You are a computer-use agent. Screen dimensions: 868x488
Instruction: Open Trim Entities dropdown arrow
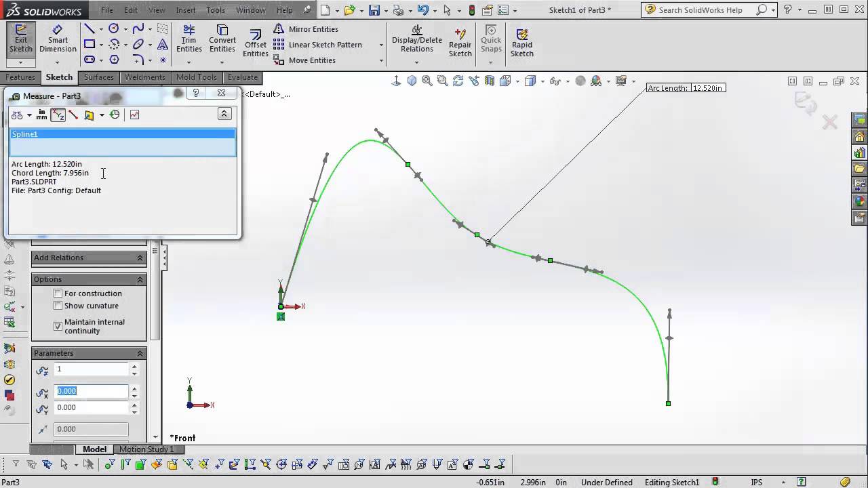click(189, 62)
